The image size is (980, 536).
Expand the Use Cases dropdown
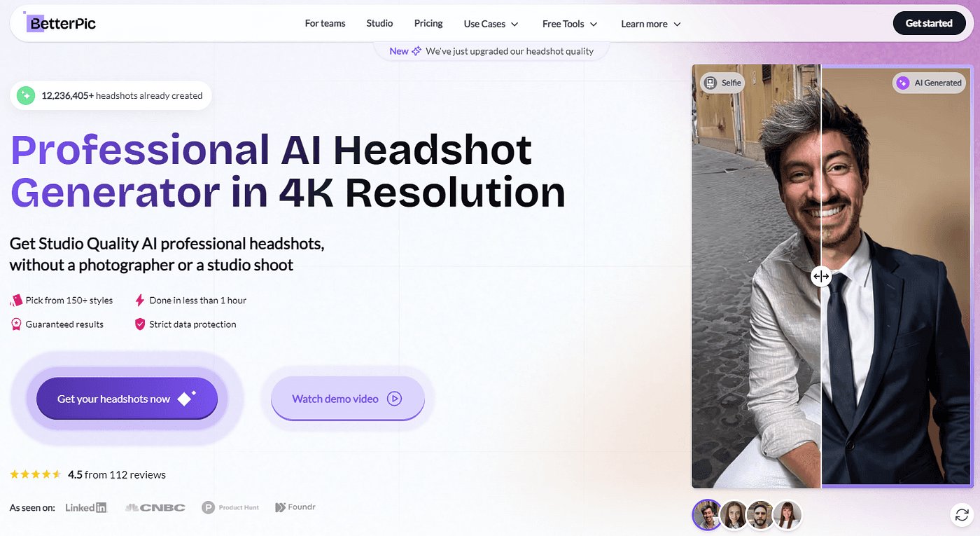pos(491,24)
